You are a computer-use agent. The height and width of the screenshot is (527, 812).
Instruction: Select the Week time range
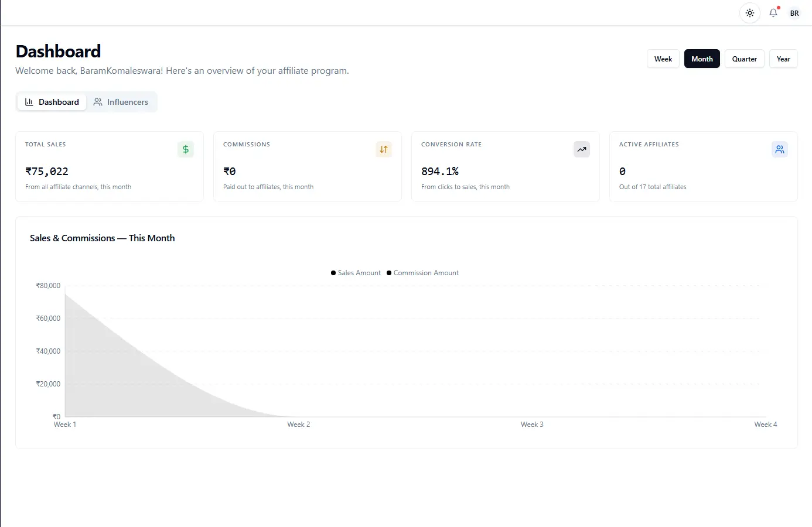coord(663,59)
